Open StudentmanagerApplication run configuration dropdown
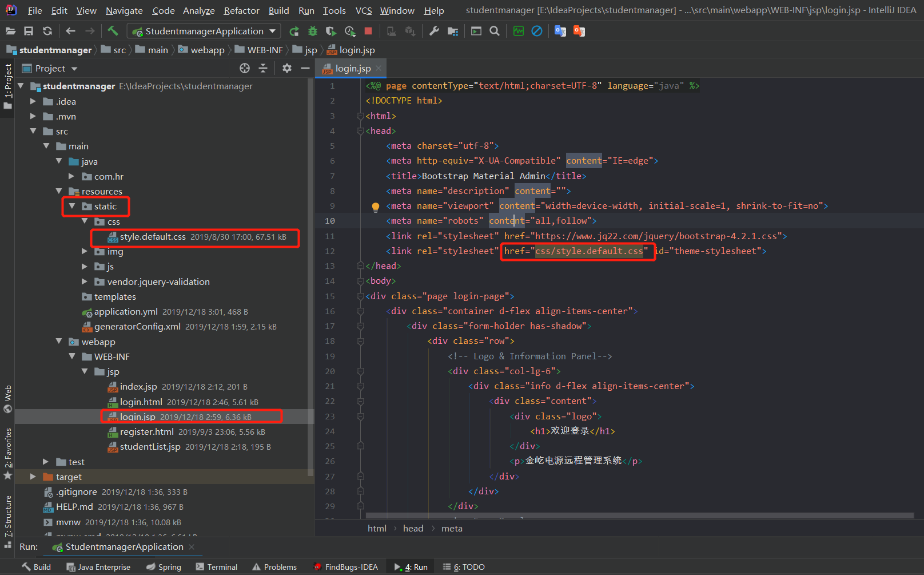The image size is (924, 575). coord(204,31)
